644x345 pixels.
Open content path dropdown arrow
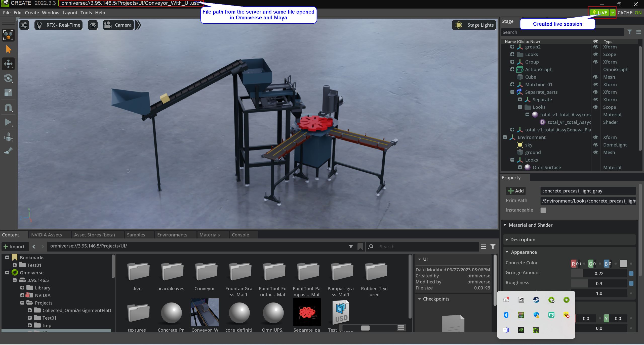tap(351, 247)
